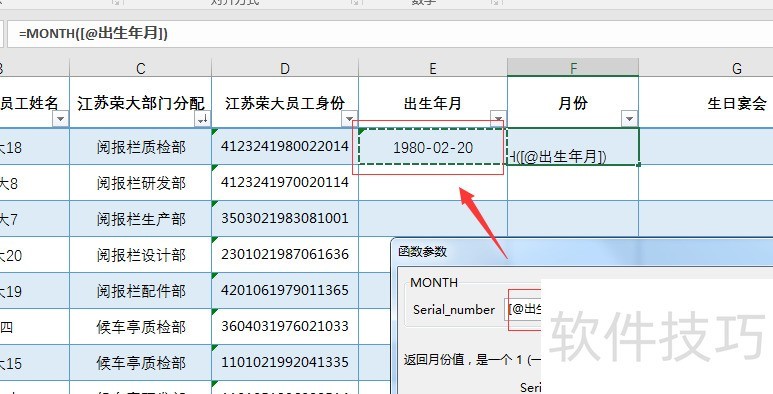Open filter dropdown for 江苏荣大员工身份 column
Screen dimensions: 773x394
tap(349, 119)
